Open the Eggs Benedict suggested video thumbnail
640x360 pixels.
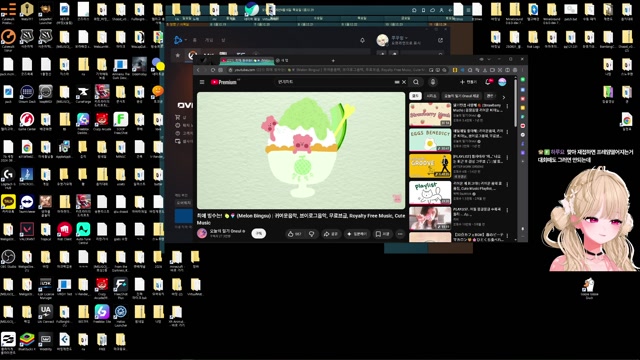point(430,140)
